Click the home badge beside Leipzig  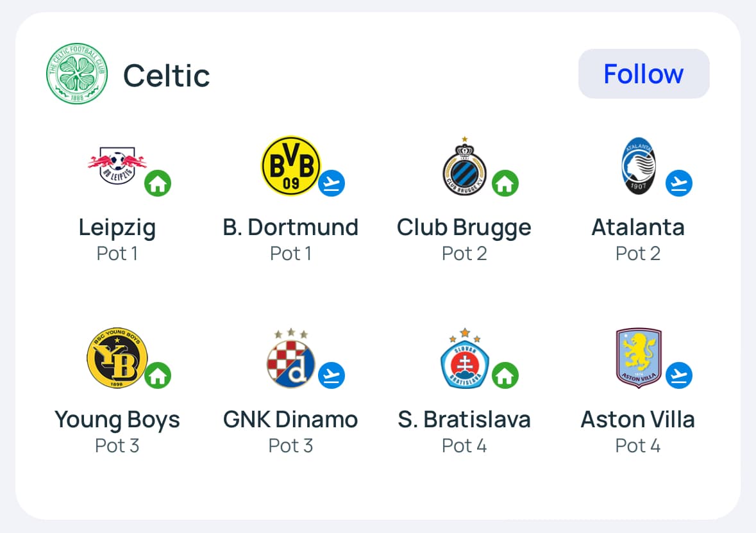(158, 184)
